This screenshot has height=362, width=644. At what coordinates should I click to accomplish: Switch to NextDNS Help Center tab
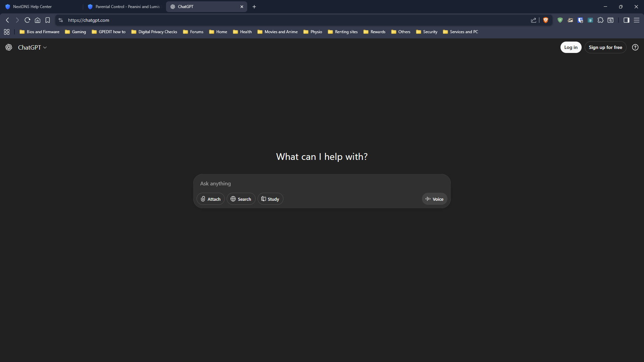32,7
